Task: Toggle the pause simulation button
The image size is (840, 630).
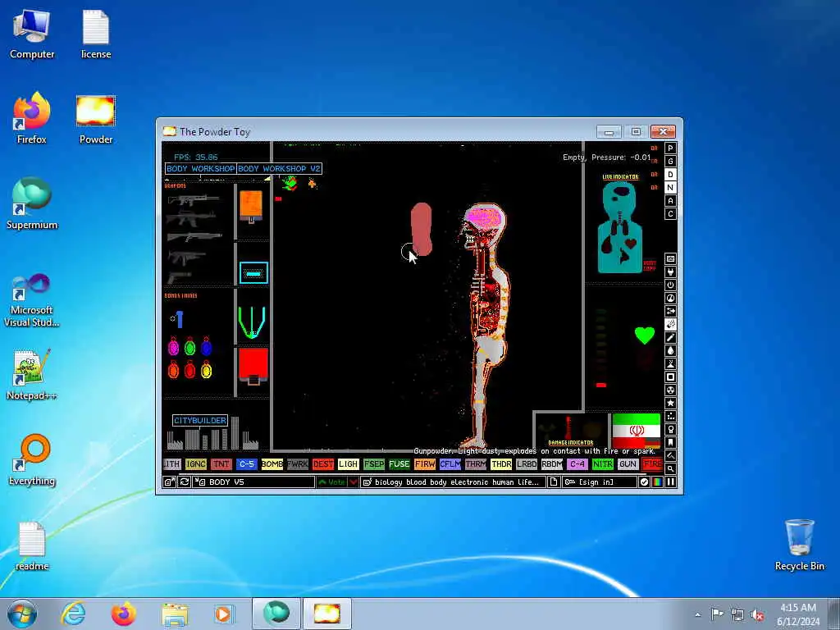Action: coord(670,482)
